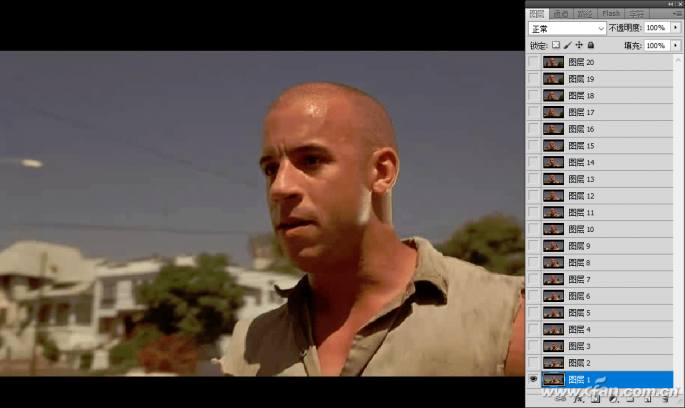The height and width of the screenshot is (408, 685).
Task: Toggle lock all padlock icon
Action: (591, 45)
